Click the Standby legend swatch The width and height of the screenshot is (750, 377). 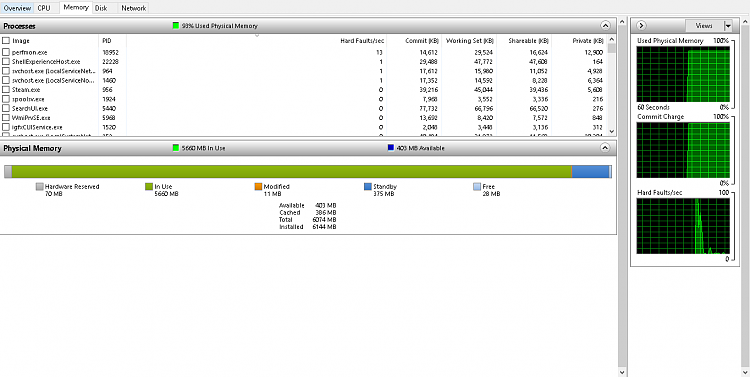368,187
